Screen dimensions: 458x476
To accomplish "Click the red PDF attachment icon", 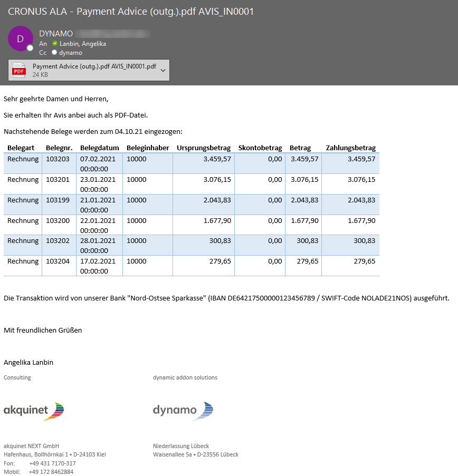I will pyautogui.click(x=19, y=70).
